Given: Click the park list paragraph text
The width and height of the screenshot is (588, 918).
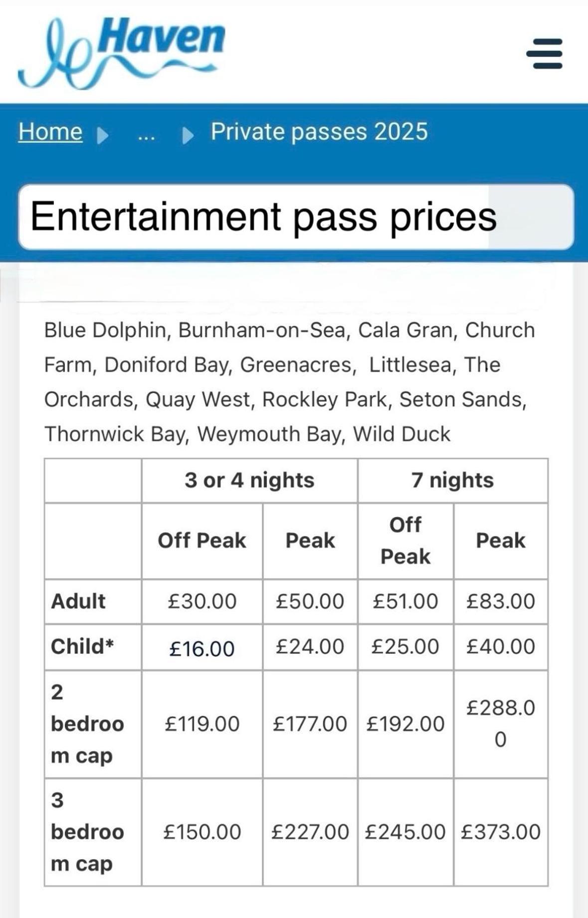Looking at the screenshot, I should (289, 382).
